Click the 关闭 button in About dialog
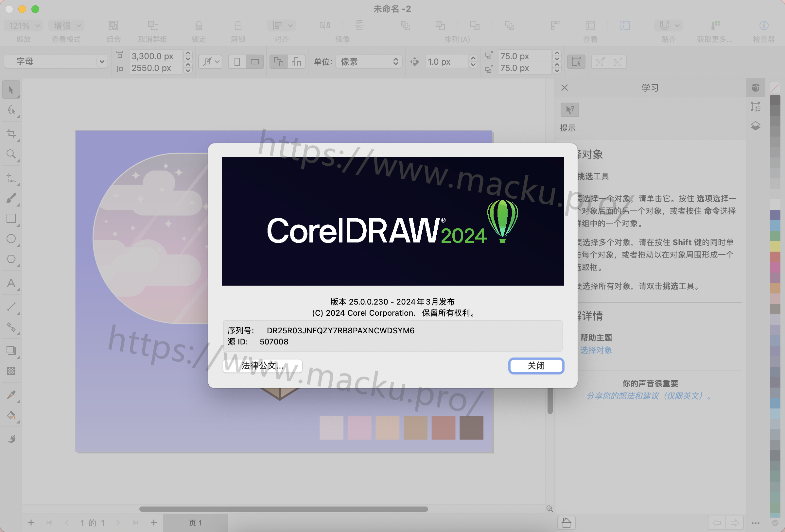The height and width of the screenshot is (532, 785). 536,366
